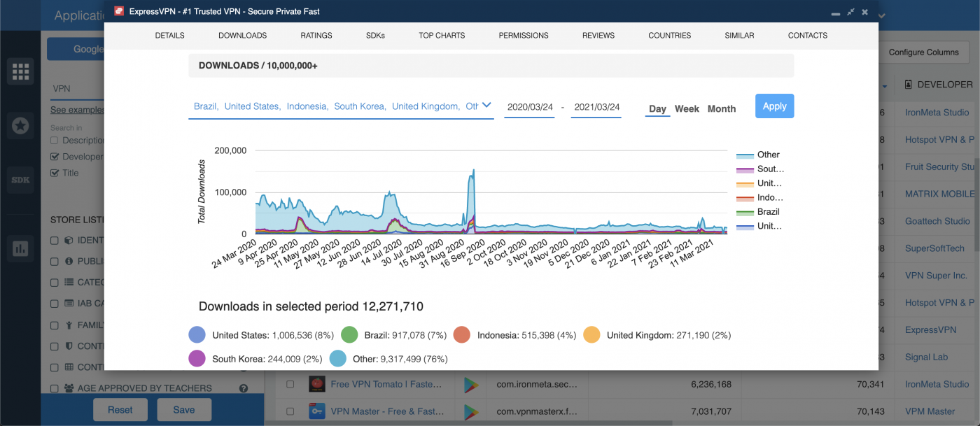The height and width of the screenshot is (426, 980).
Task: Set chart granularity to Month
Action: tap(722, 108)
